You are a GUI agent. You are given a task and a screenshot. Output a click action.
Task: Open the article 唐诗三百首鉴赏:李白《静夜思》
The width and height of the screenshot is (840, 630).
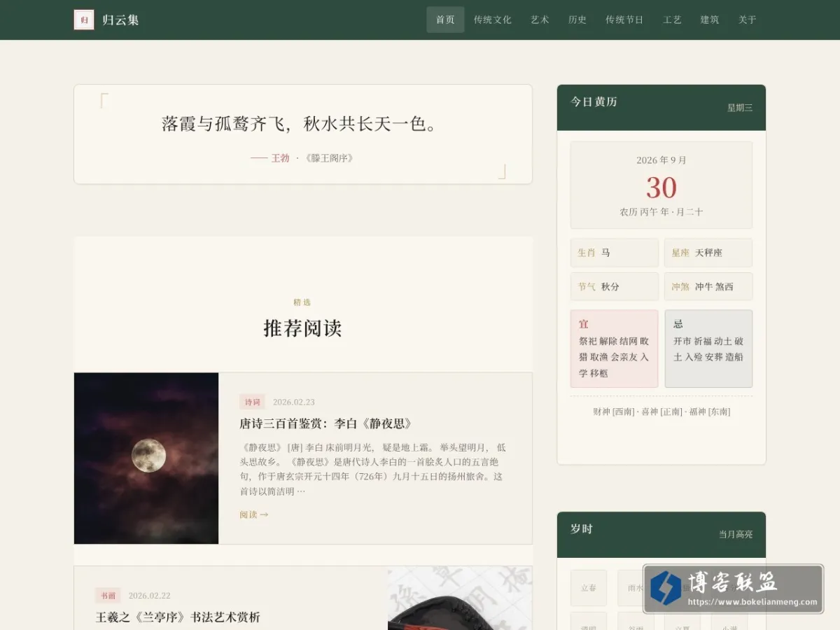pos(326,423)
